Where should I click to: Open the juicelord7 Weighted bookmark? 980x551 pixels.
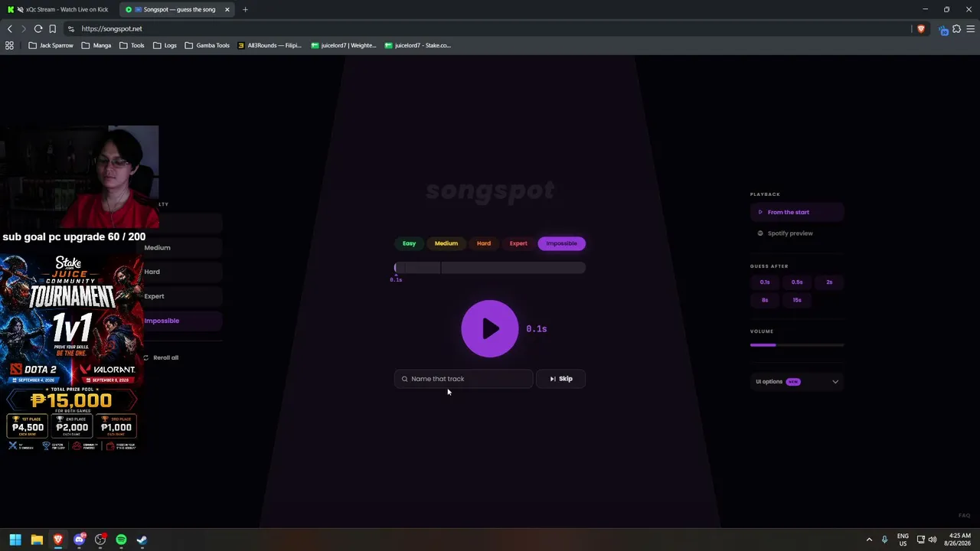(x=344, y=45)
